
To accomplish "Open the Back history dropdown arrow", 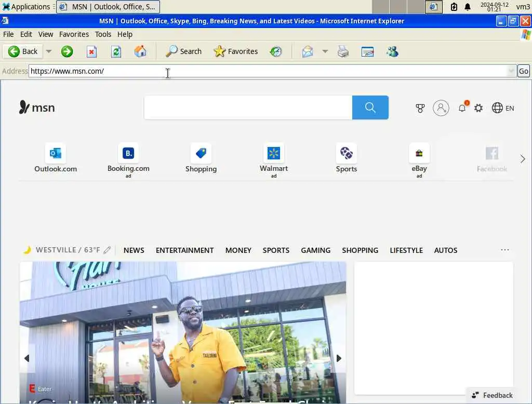I will click(x=49, y=51).
